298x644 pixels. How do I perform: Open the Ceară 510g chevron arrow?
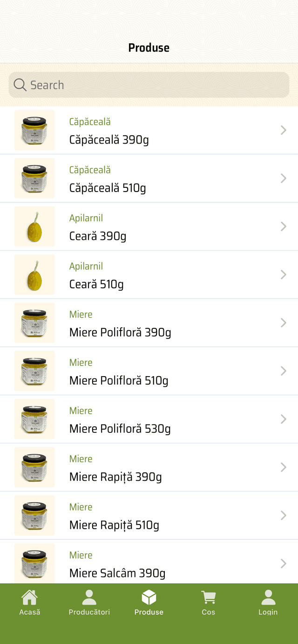pos(283,275)
